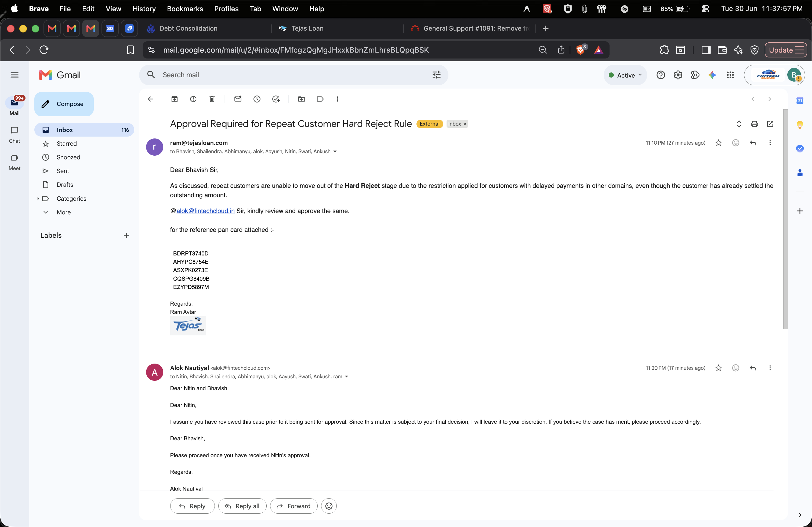Click the Reply all button

pos(242,506)
